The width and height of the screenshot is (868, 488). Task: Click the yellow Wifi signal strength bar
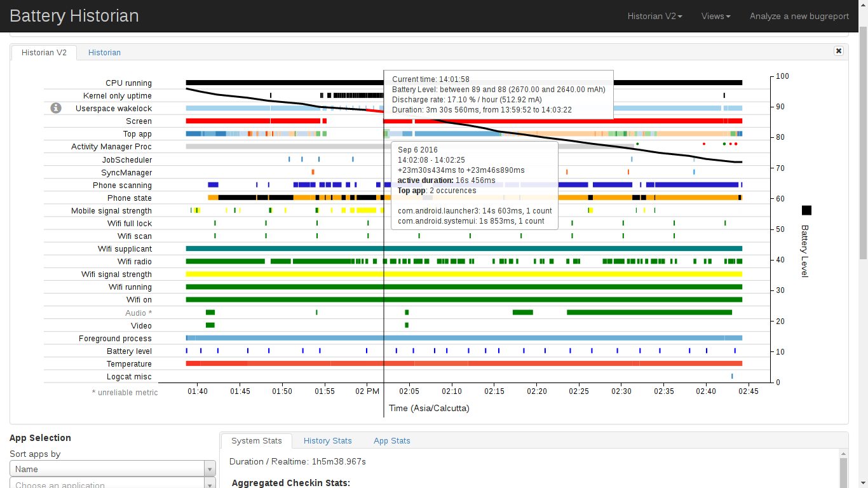(x=464, y=274)
